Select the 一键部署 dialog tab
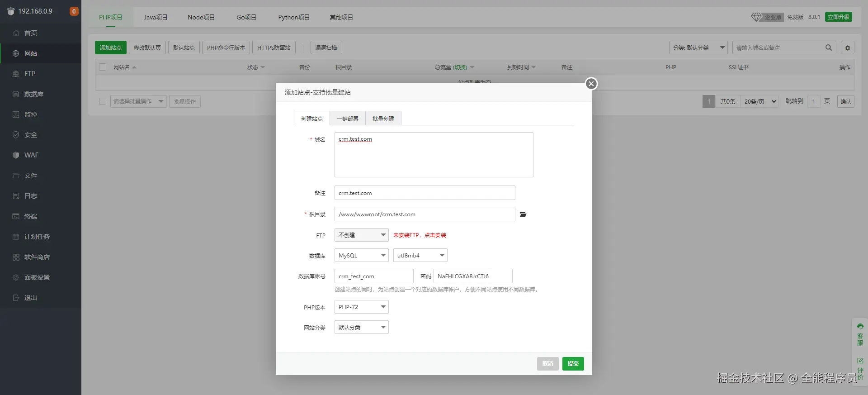868x395 pixels. [x=348, y=118]
